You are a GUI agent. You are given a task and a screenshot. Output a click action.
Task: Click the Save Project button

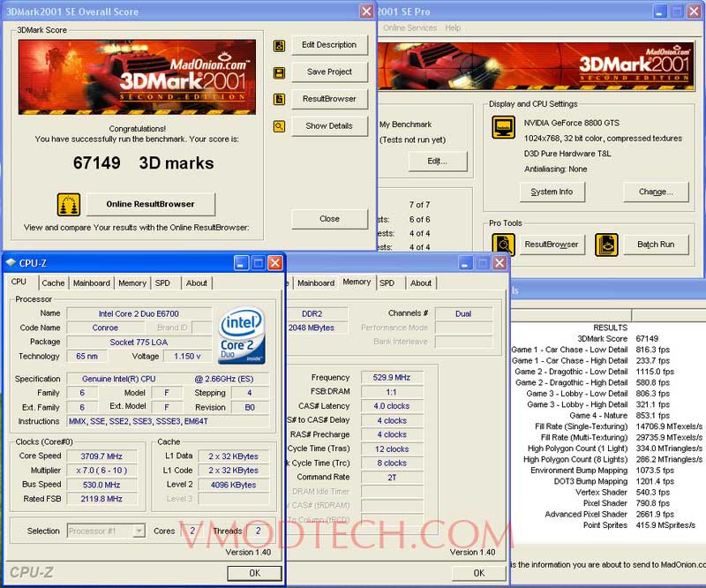click(x=329, y=72)
